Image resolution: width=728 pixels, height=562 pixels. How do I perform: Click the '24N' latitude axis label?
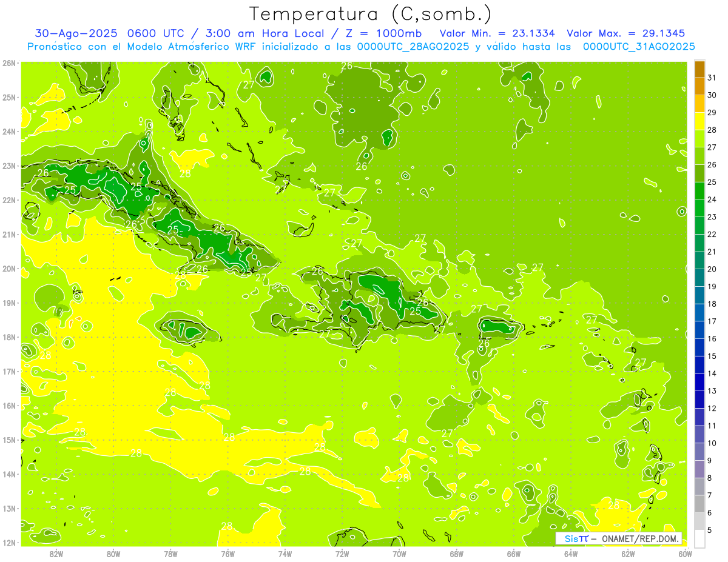[8, 132]
